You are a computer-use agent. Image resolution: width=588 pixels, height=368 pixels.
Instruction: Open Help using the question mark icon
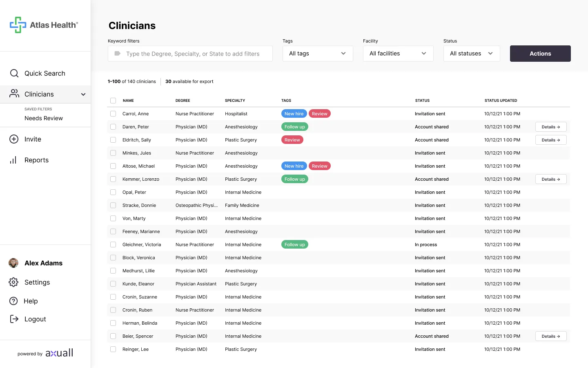13,301
